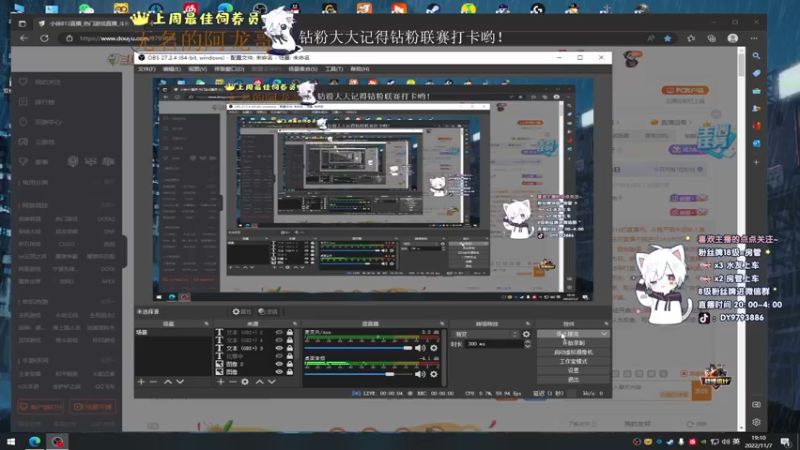The width and height of the screenshot is (800, 450).
Task: Click OBS 退出 exit button
Action: 573,380
